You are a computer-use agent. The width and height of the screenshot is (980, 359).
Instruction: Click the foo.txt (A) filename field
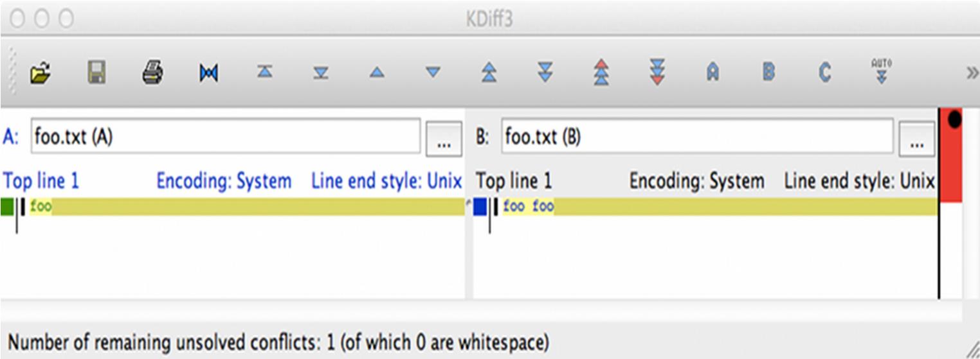click(x=225, y=137)
